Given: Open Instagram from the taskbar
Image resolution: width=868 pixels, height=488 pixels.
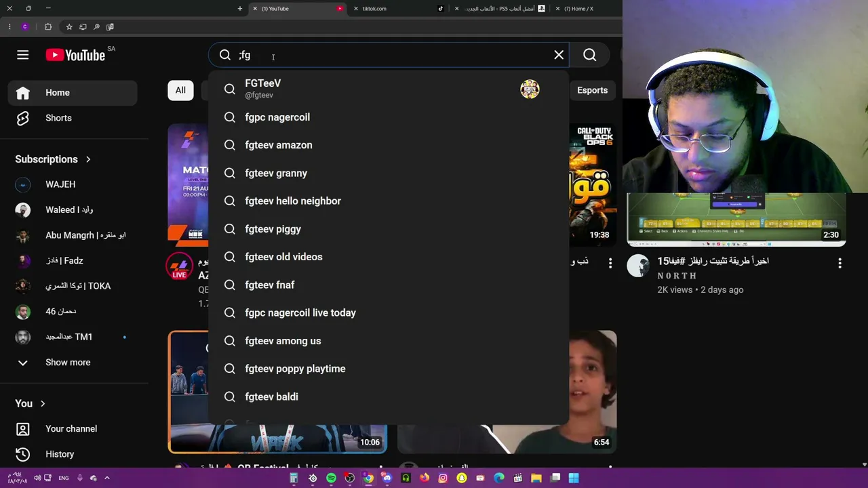Looking at the screenshot, I should [x=443, y=478].
